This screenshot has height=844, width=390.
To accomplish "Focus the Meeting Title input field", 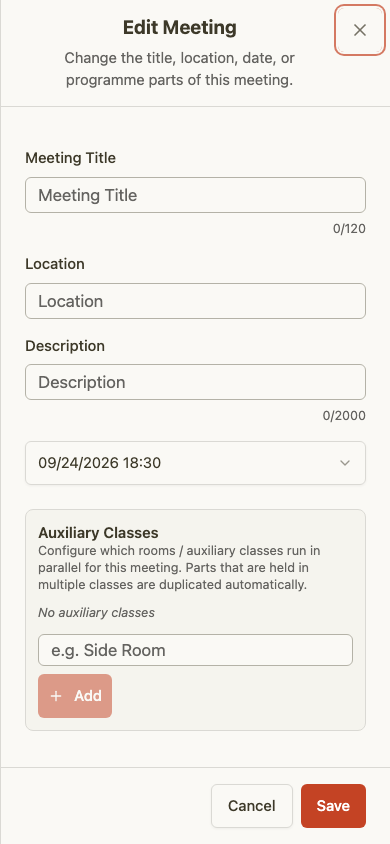I will tap(195, 195).
